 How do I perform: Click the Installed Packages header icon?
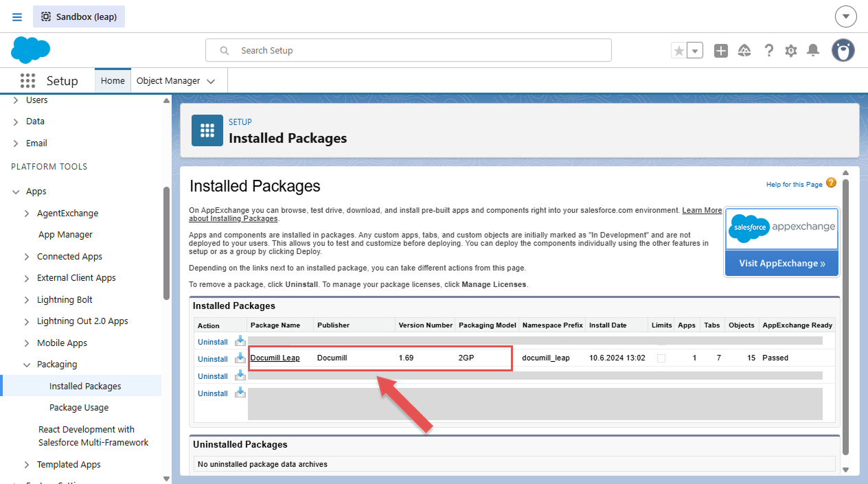[207, 130]
